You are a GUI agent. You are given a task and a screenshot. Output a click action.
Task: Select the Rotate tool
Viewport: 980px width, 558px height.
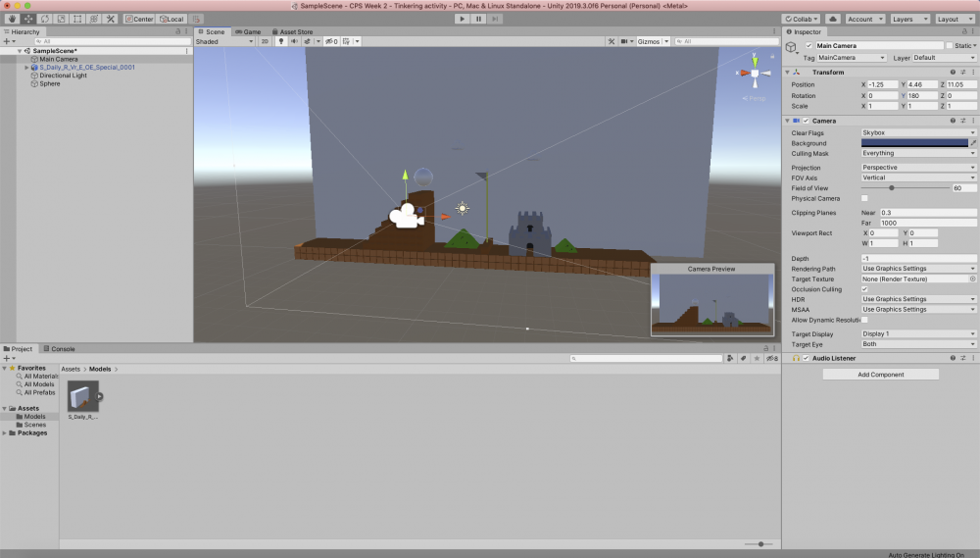[44, 19]
